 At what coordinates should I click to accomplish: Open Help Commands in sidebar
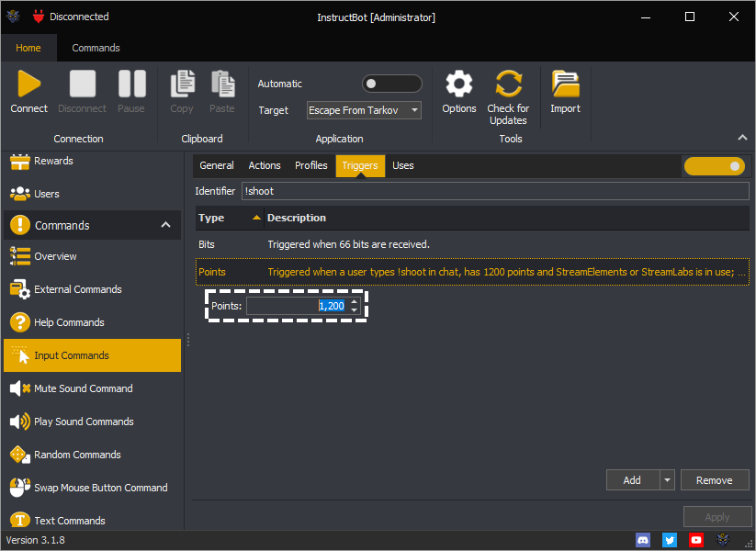point(92,322)
